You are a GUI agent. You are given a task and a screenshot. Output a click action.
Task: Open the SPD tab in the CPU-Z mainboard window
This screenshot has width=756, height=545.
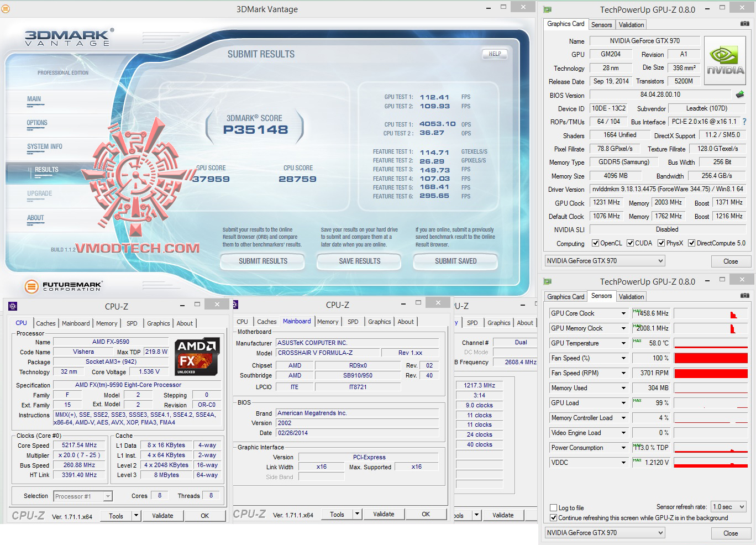click(353, 322)
